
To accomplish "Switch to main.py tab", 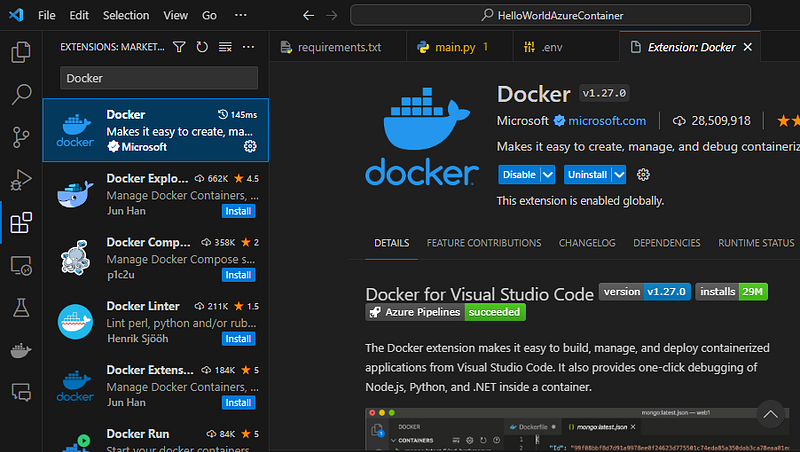I will pos(460,47).
